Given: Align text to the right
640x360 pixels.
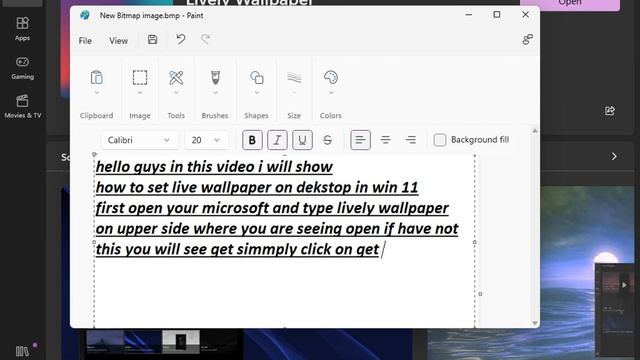Looking at the screenshot, I should click(x=411, y=140).
